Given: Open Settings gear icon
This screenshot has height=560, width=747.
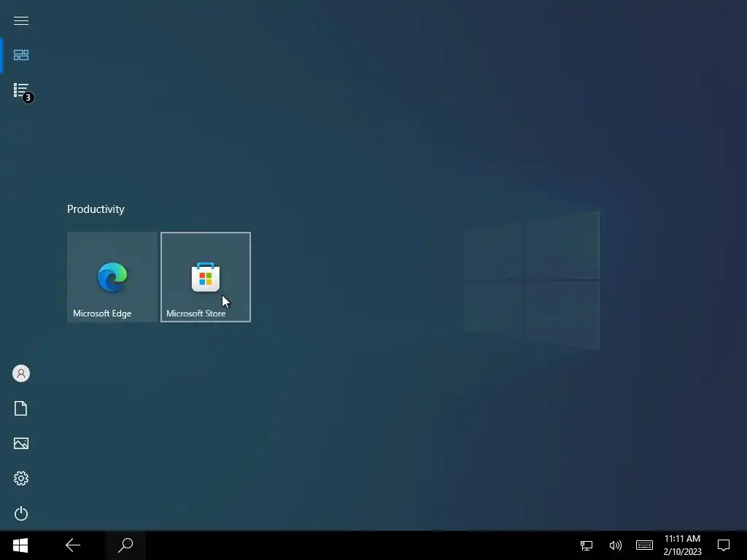Looking at the screenshot, I should [x=21, y=478].
